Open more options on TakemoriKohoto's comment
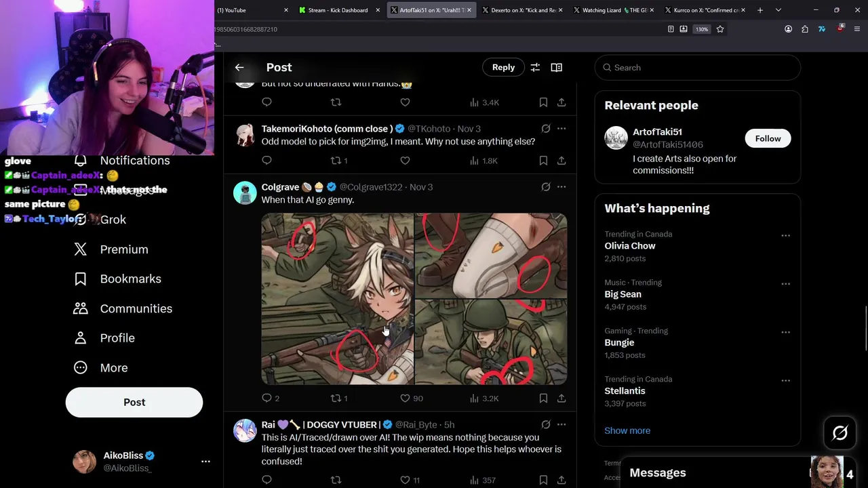Screen dimensions: 868x488 561,128
